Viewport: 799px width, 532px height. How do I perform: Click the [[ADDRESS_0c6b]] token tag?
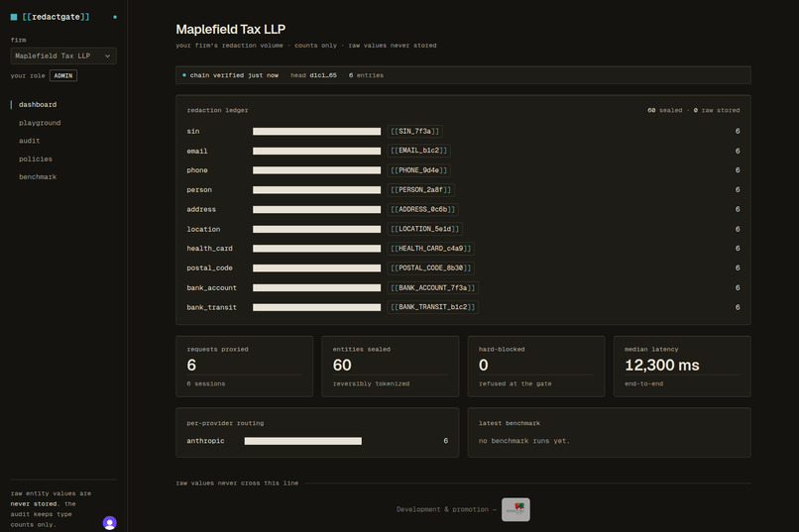(x=423, y=209)
